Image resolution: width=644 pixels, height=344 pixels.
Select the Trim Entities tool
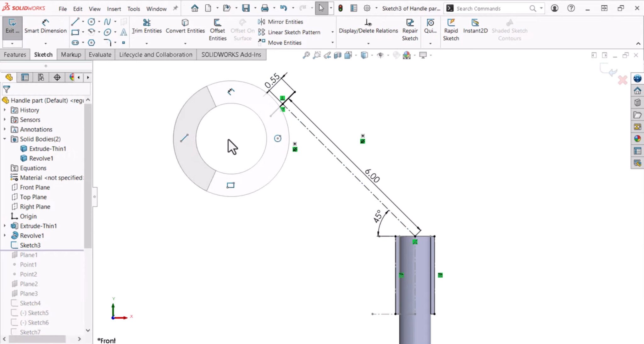(147, 27)
